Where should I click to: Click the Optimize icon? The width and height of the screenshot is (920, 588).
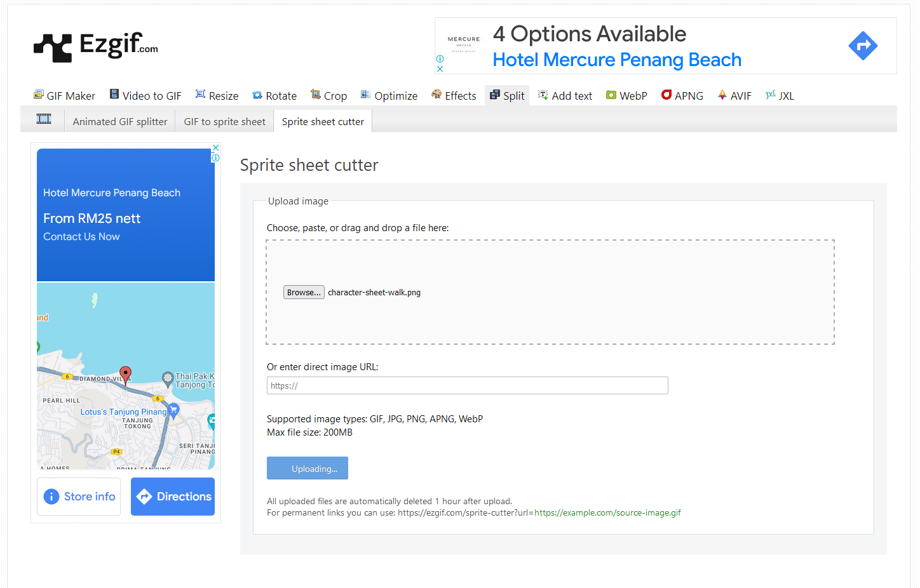click(365, 94)
